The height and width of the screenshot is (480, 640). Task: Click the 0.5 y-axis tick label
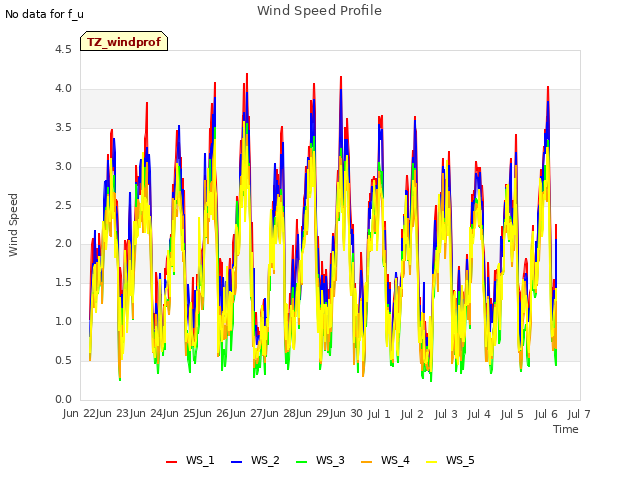pos(63,360)
